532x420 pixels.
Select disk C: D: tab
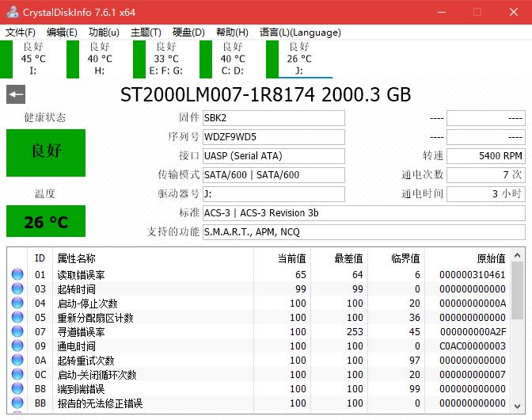point(233,59)
